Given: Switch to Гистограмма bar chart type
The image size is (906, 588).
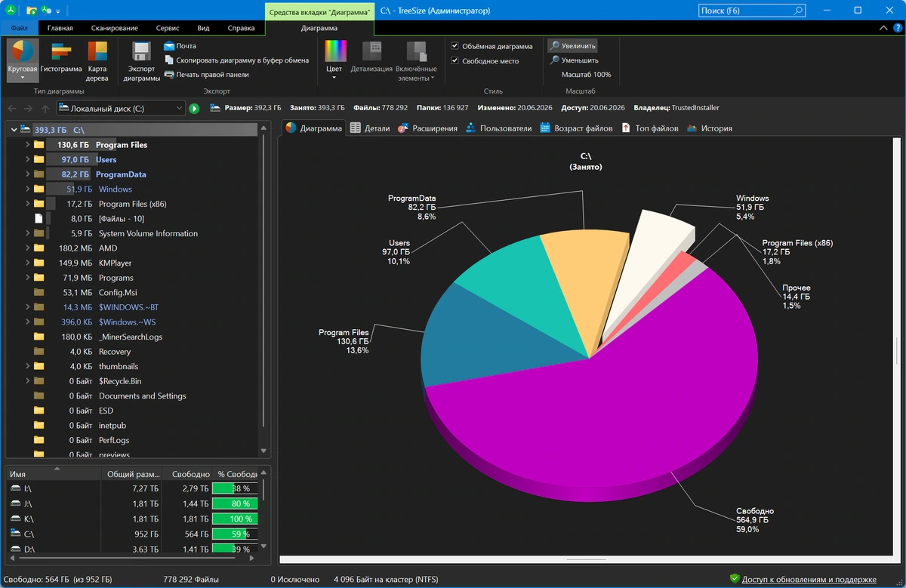Looking at the screenshot, I should [61, 57].
